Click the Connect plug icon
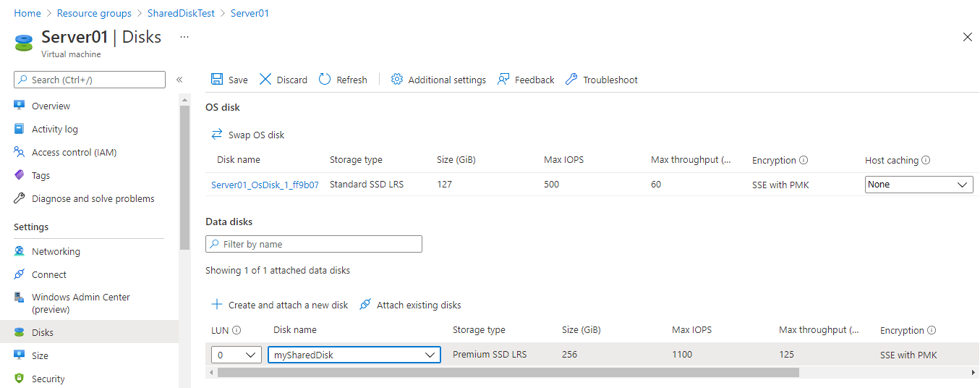Image resolution: width=980 pixels, height=388 pixels. coord(20,274)
